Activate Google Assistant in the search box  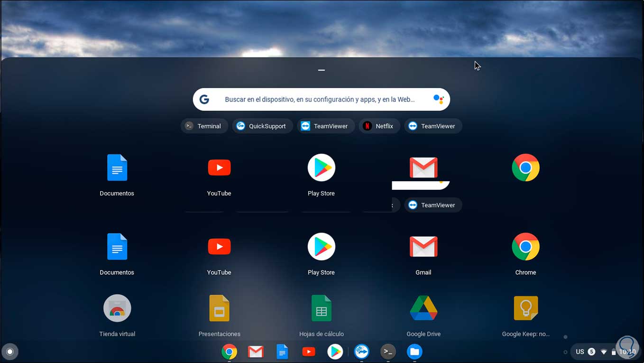coord(438,99)
